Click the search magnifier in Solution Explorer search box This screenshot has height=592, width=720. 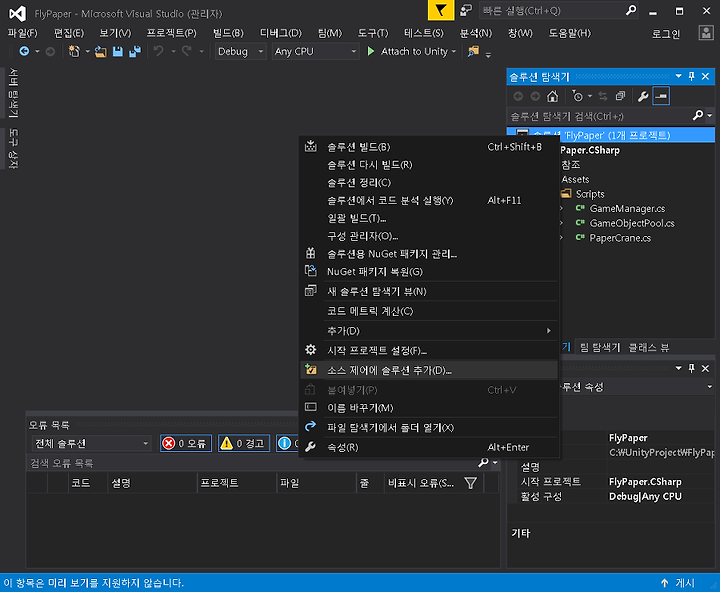point(698,116)
